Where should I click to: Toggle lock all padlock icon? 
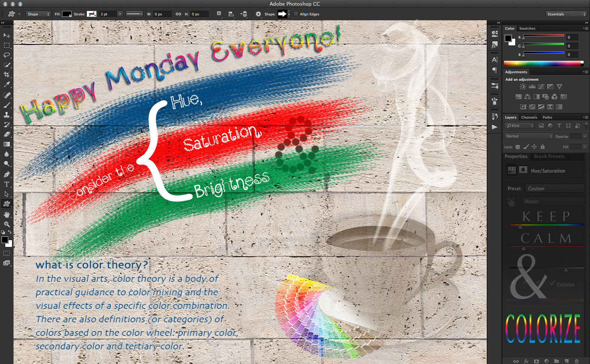pyautogui.click(x=542, y=147)
